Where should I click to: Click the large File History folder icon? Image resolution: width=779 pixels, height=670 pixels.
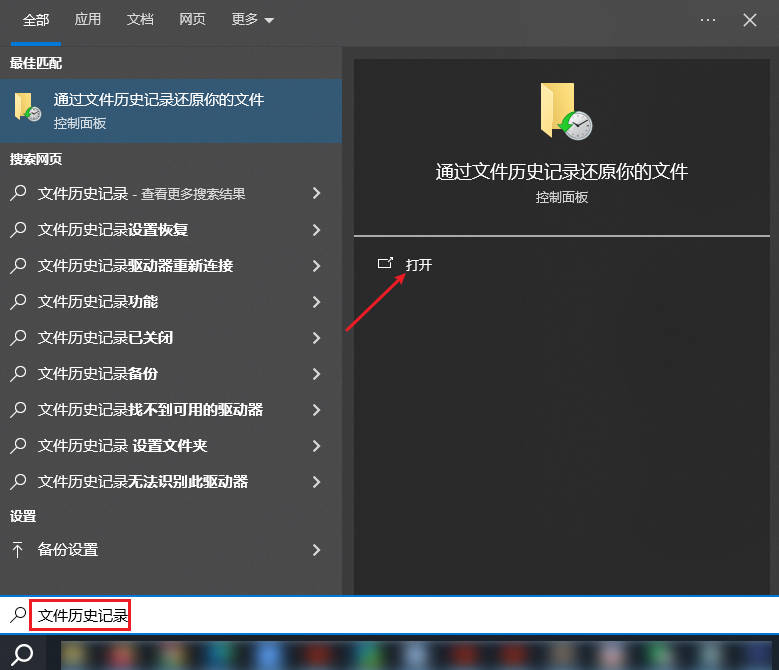(x=565, y=111)
